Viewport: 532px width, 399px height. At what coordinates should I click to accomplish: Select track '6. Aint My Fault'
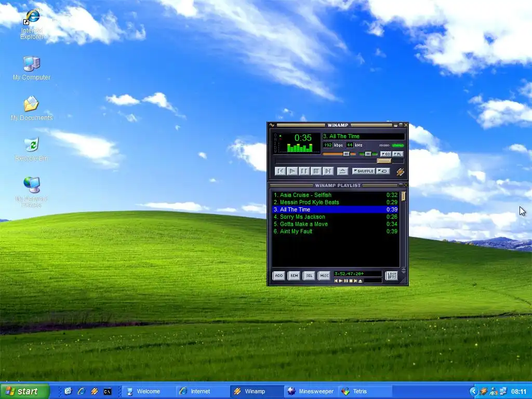pyautogui.click(x=336, y=231)
